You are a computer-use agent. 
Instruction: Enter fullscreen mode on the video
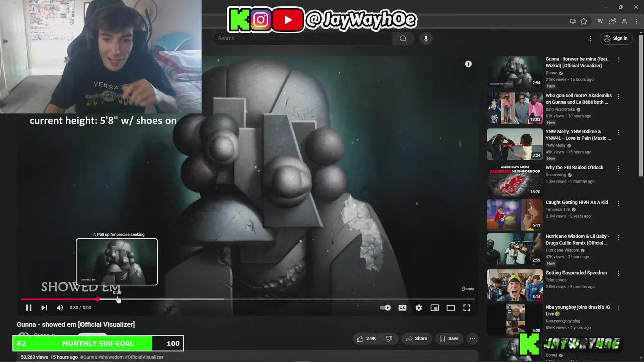pyautogui.click(x=467, y=308)
